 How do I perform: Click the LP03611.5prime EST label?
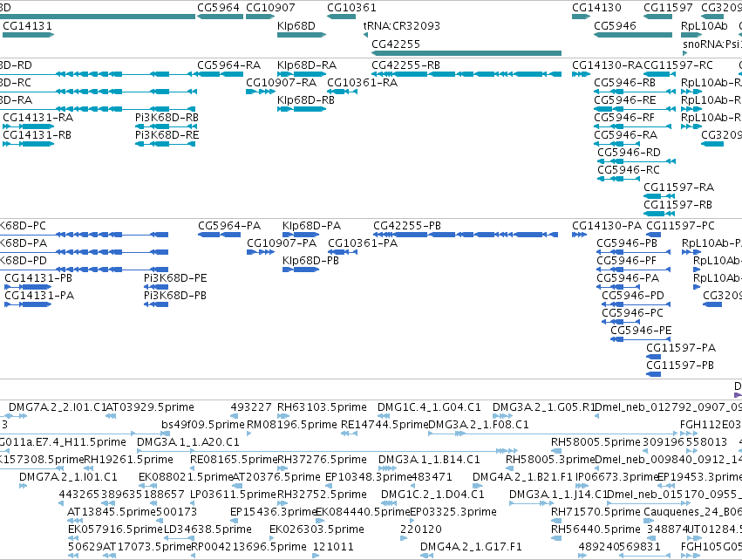tap(233, 495)
